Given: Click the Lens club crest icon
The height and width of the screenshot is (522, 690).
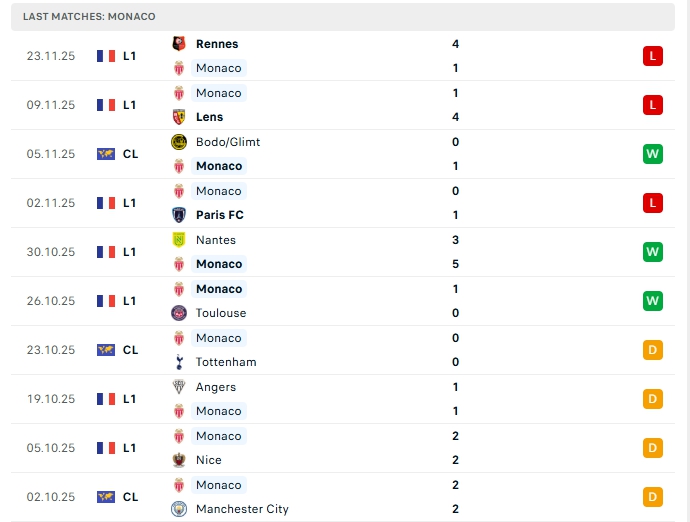Looking at the screenshot, I should click(x=179, y=117).
